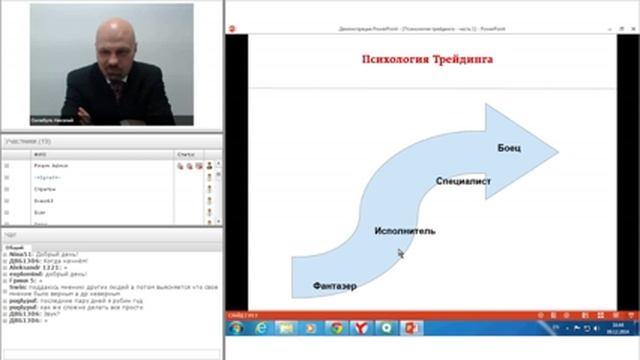This screenshot has width=640, height=360.
Task: Open Internet Explorer from the taskbar
Action: pos(261,328)
